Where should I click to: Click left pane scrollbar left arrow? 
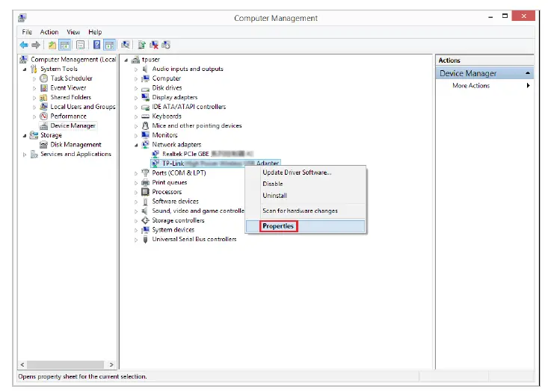pyautogui.click(x=22, y=364)
